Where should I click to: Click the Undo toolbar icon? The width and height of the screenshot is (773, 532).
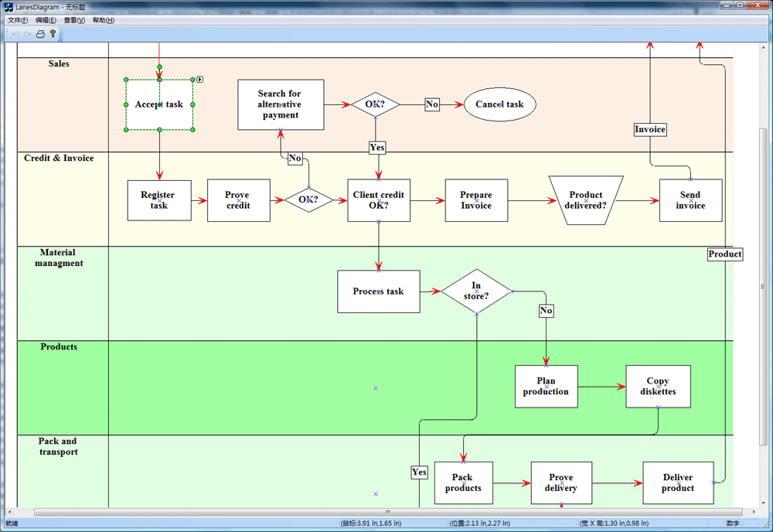15,34
